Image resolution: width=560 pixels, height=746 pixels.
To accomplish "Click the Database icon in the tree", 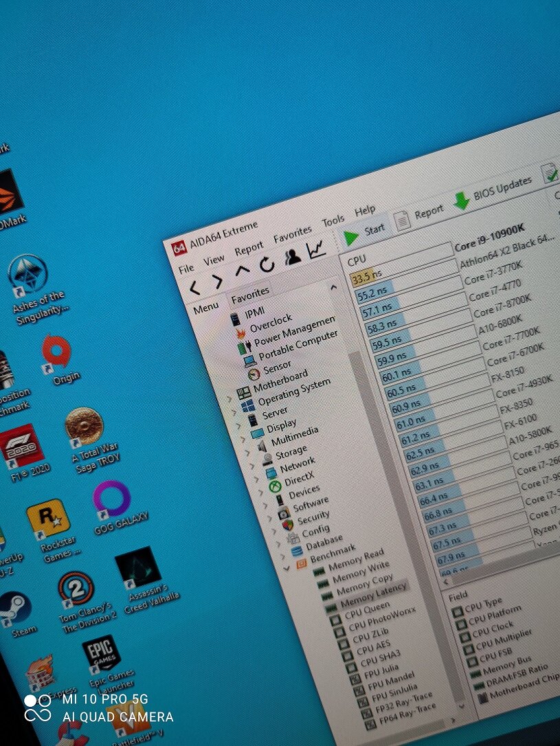I will pyautogui.click(x=297, y=552).
